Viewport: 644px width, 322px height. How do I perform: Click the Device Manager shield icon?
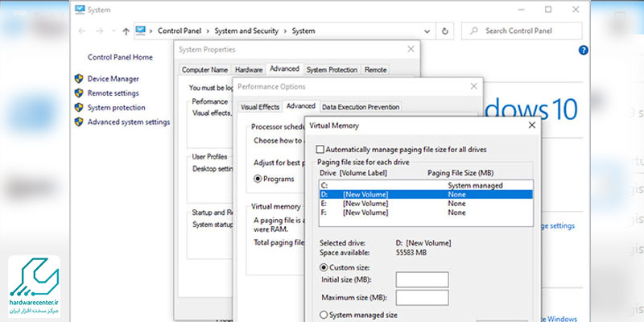(79, 79)
